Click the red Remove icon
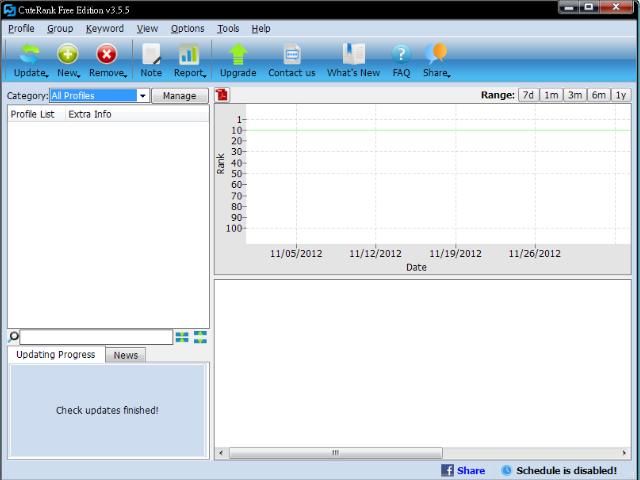Screen dimensions: 640x480 [106, 55]
